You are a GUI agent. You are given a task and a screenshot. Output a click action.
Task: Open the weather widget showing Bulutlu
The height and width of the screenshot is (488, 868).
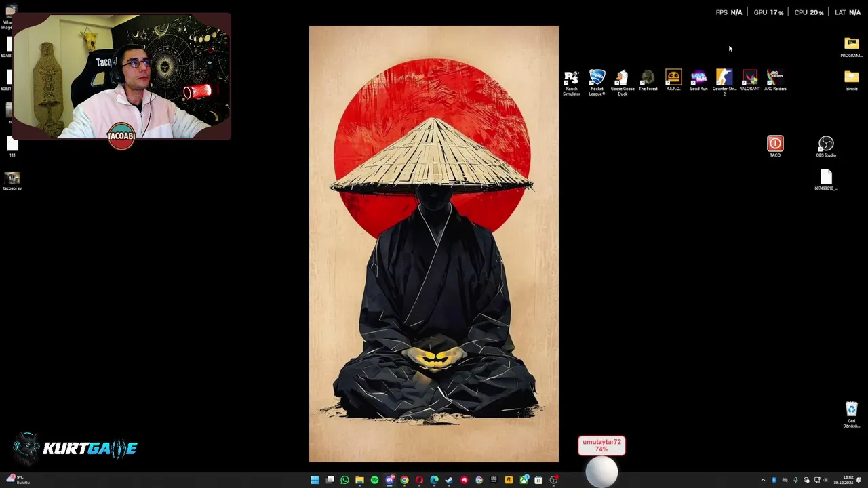click(x=18, y=480)
